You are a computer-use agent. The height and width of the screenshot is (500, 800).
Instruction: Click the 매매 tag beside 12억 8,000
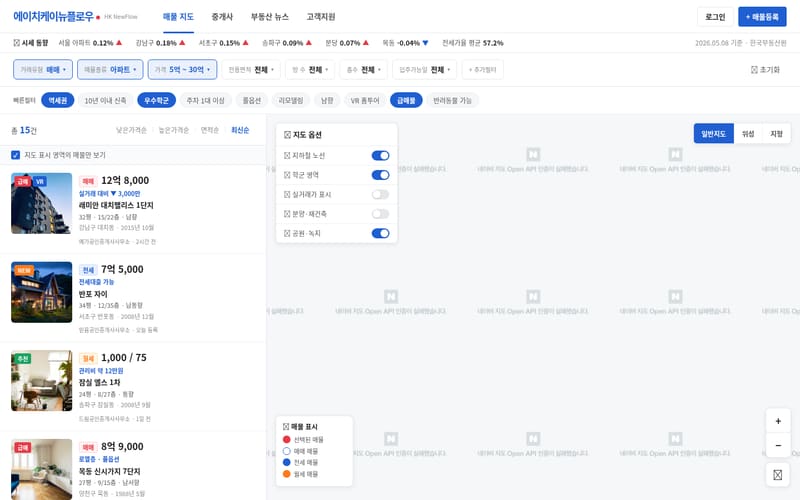click(x=88, y=181)
